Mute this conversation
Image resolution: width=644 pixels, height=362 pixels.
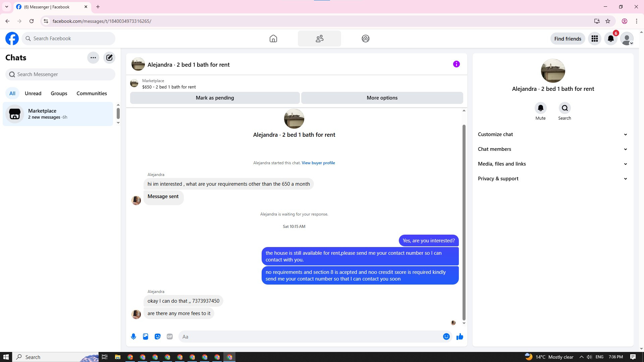pyautogui.click(x=540, y=108)
